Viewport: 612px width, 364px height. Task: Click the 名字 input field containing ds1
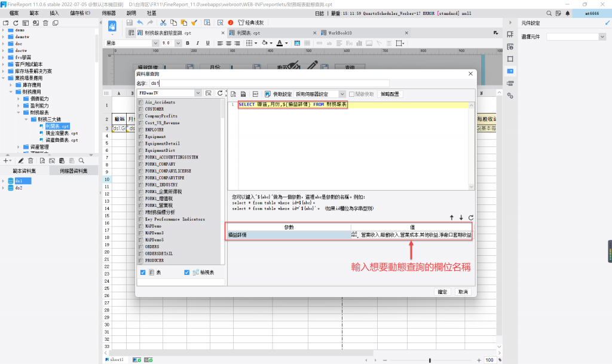pos(270,83)
